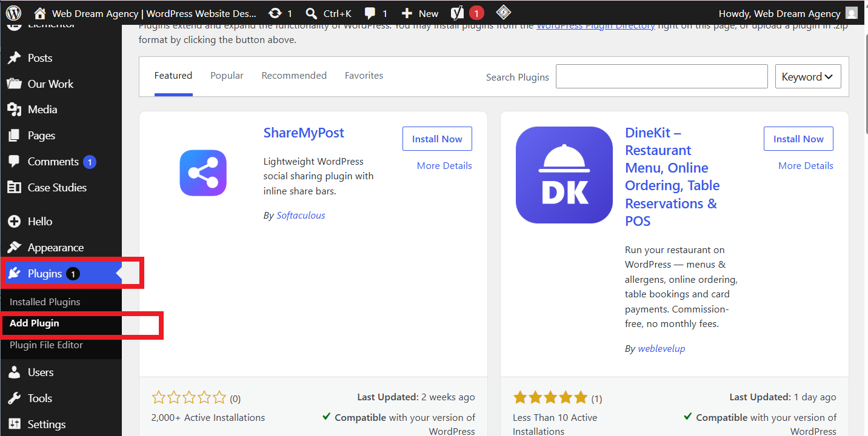Open the ShareMyPost title link

coord(304,133)
